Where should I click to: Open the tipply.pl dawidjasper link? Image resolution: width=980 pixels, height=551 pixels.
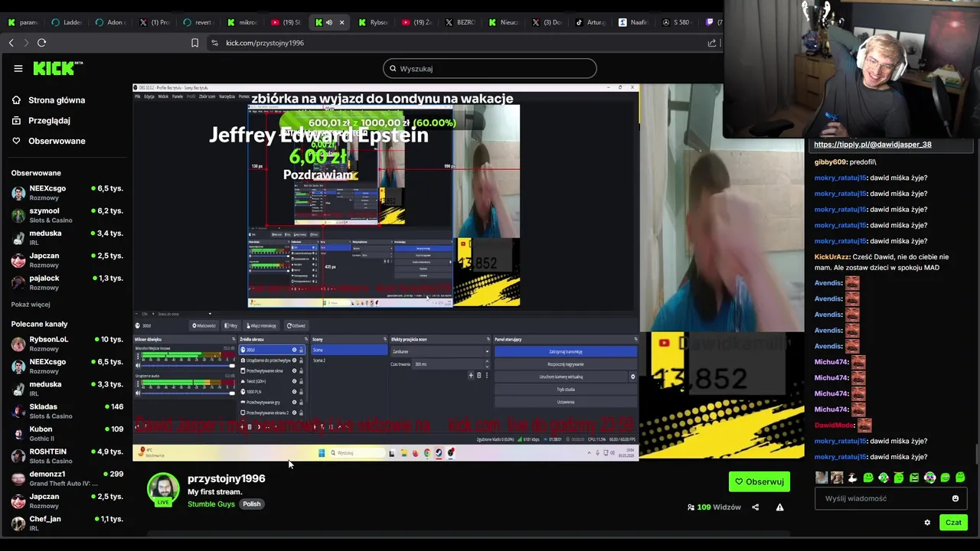click(x=873, y=144)
